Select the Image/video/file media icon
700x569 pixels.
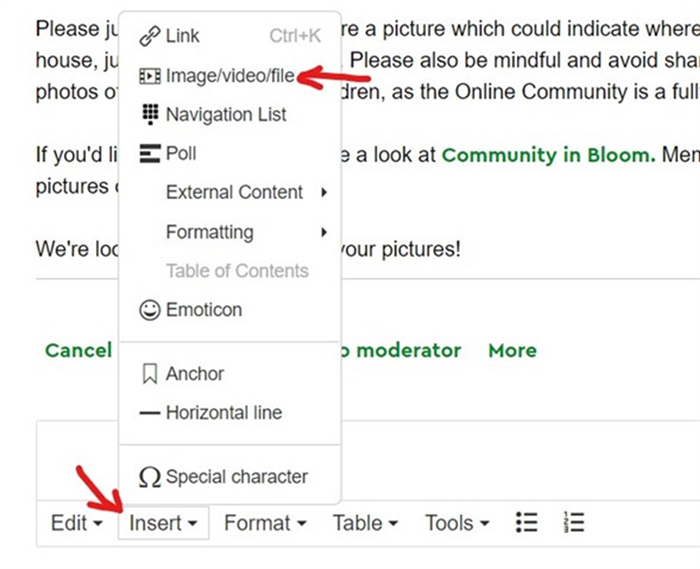[149, 76]
